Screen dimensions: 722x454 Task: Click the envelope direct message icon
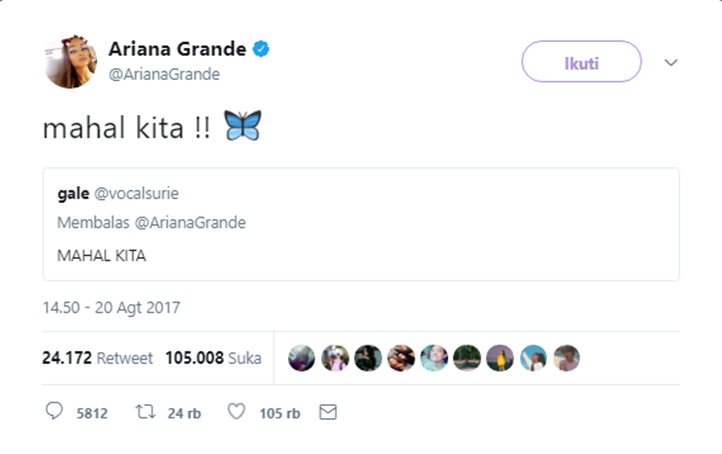pyautogui.click(x=328, y=412)
